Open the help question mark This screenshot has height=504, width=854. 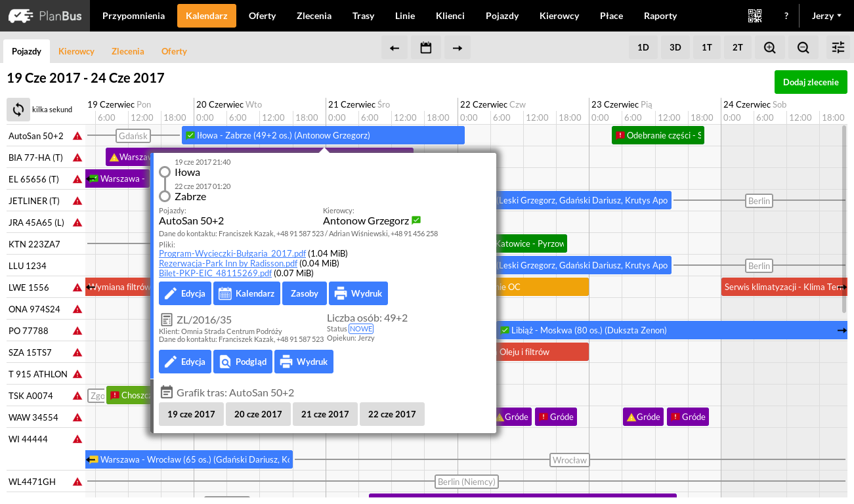tap(786, 16)
